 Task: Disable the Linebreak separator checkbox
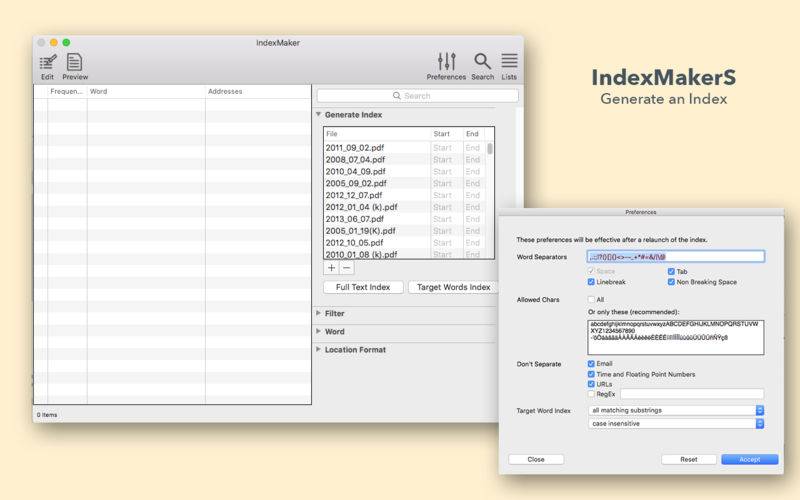pyautogui.click(x=592, y=282)
